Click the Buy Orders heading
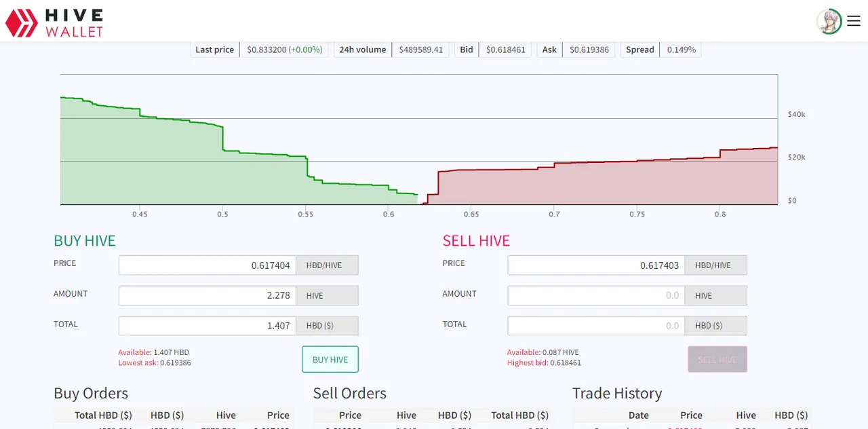 [91, 394]
